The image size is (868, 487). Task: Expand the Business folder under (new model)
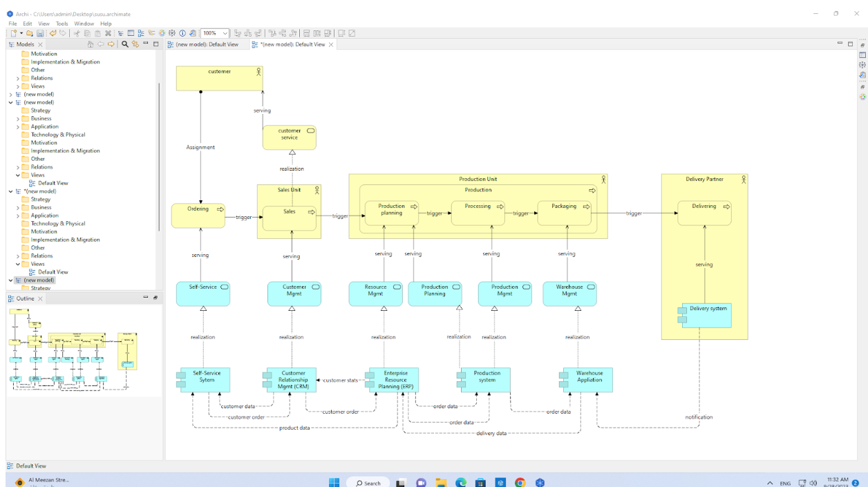19,118
